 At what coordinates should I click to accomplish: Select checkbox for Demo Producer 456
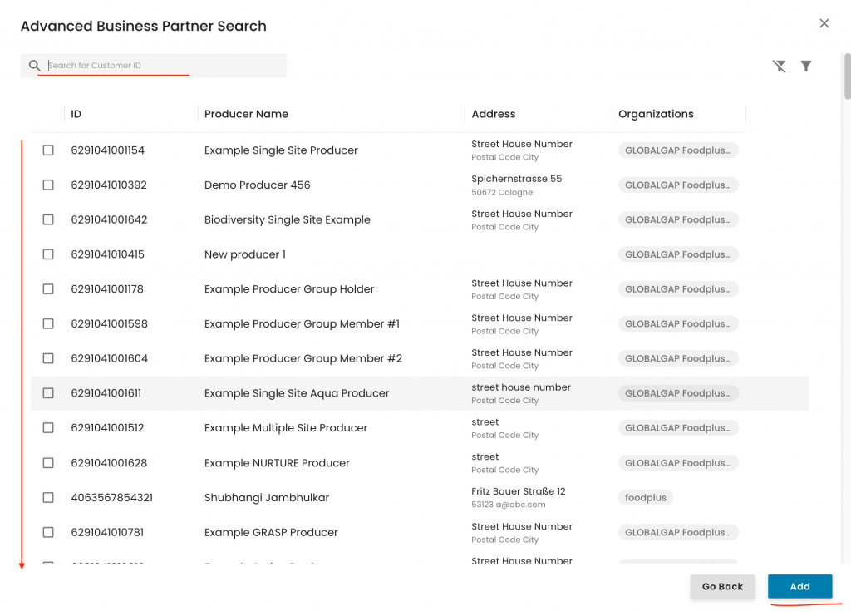[x=48, y=185]
